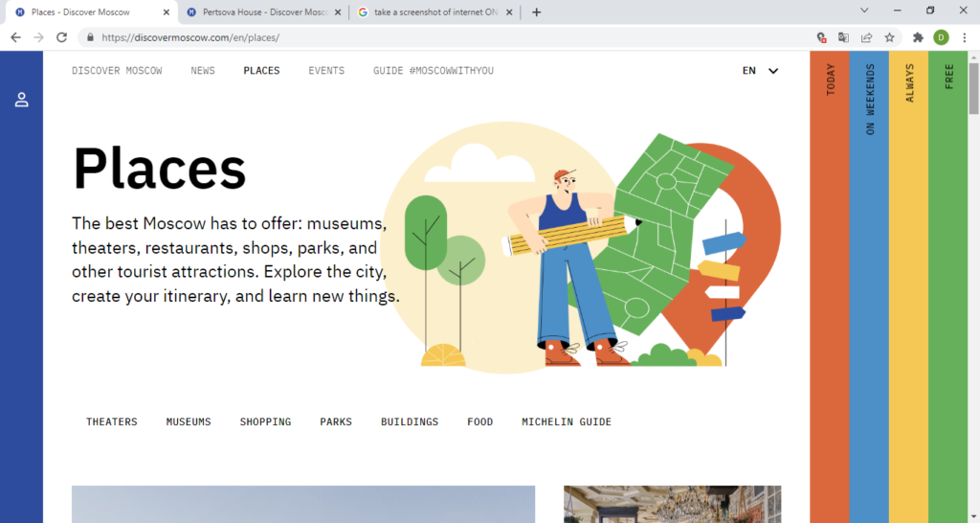Click the man with pencil illustration
The image size is (980, 523).
coord(572,266)
